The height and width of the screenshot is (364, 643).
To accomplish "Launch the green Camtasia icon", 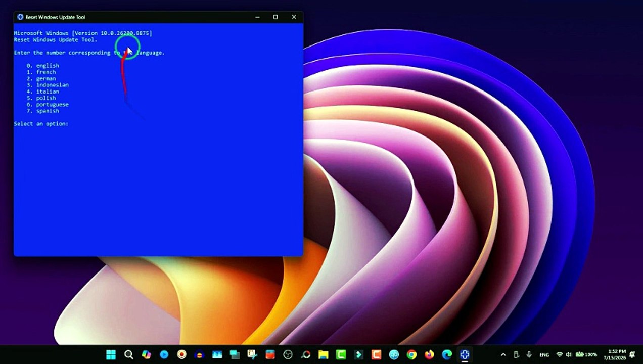I will pos(341,355).
